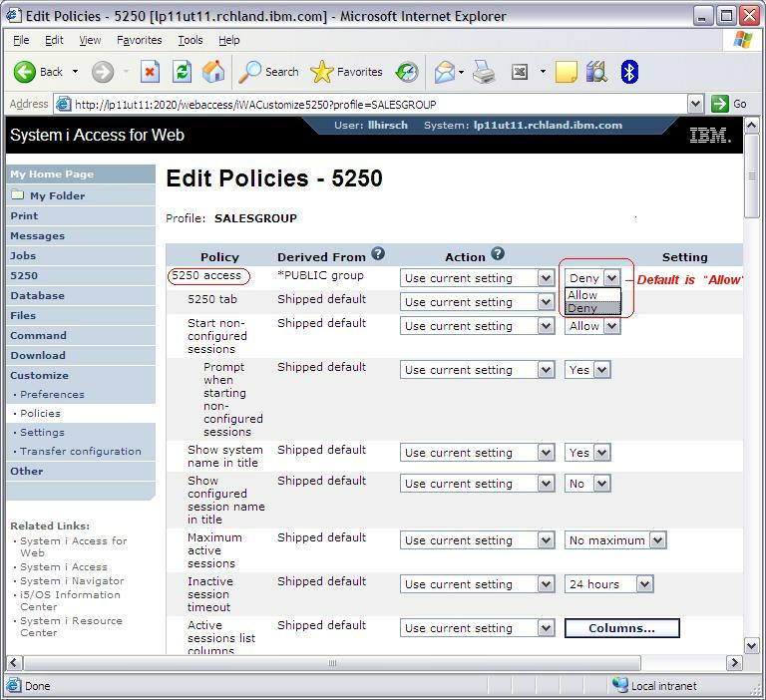Open the Favorites menu
This screenshot has height=700, width=766.
[140, 40]
